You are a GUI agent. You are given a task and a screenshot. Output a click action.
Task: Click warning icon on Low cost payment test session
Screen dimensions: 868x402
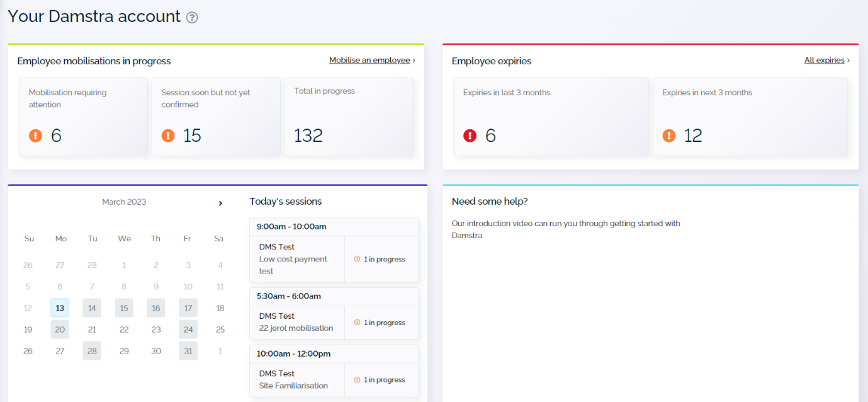point(357,259)
